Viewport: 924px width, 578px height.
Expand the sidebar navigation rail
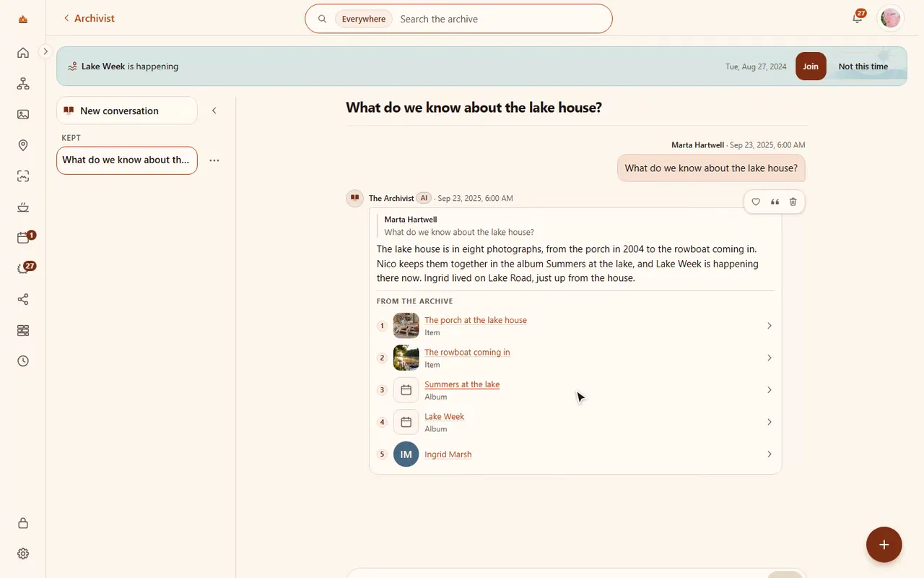(45, 51)
